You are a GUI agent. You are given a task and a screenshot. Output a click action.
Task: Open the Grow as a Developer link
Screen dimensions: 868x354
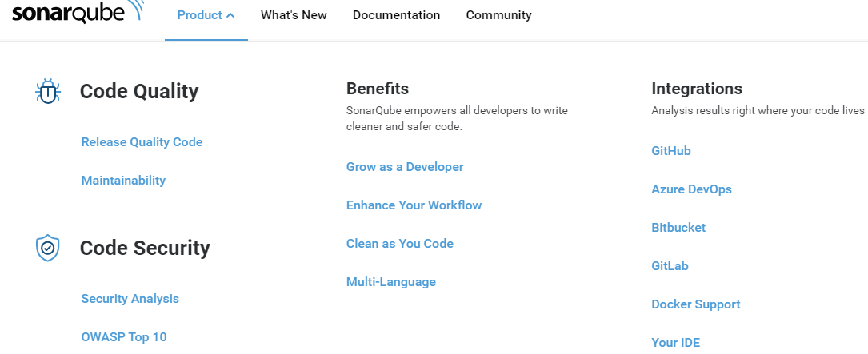coord(405,166)
